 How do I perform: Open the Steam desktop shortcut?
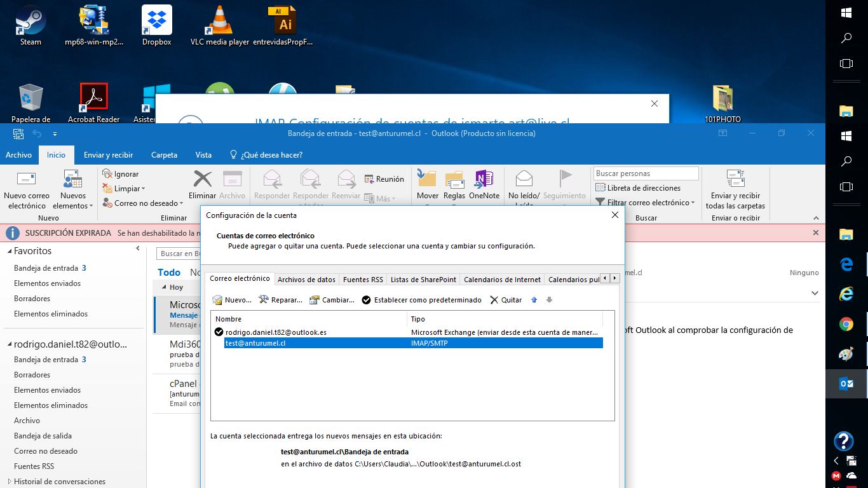31,25
